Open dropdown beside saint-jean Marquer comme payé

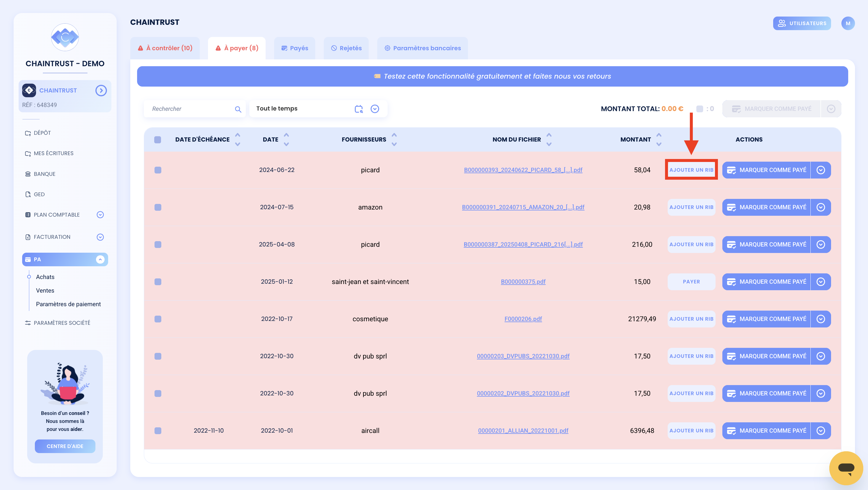[x=821, y=282]
